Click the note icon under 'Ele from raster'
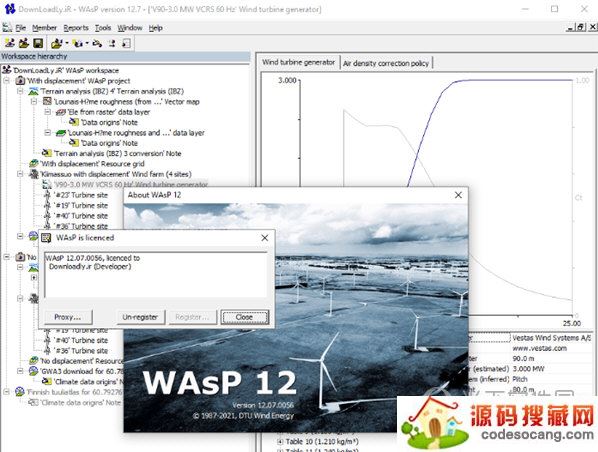 pos(74,122)
